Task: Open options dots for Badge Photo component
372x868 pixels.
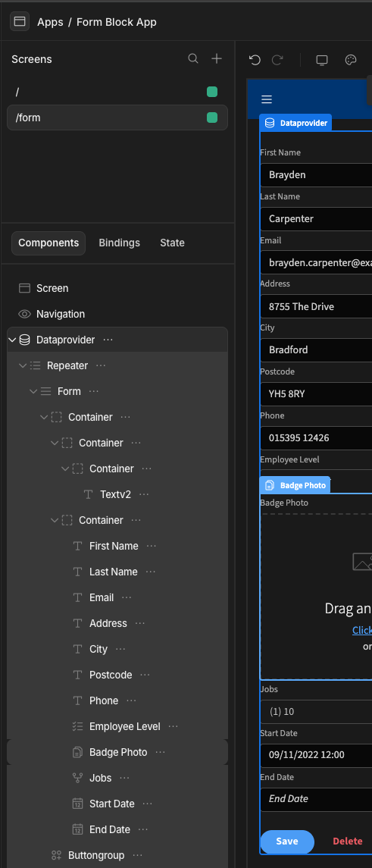Action: (x=160, y=752)
